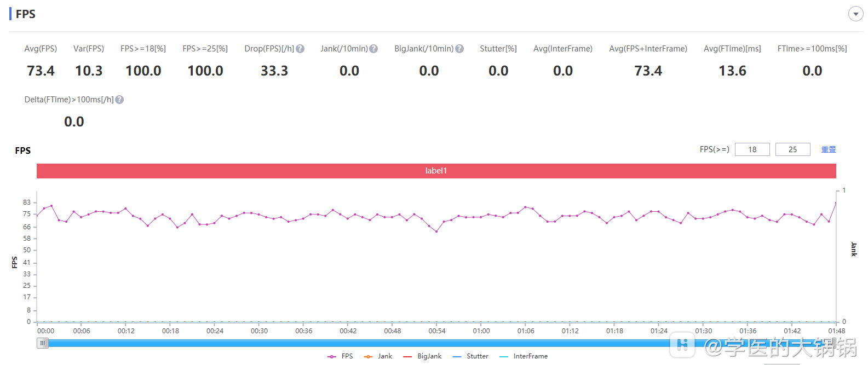Click the FPS threshold field showing 18

(x=752, y=149)
